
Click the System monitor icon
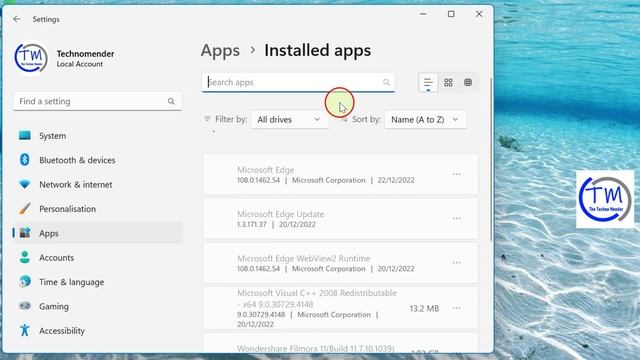[24, 136]
